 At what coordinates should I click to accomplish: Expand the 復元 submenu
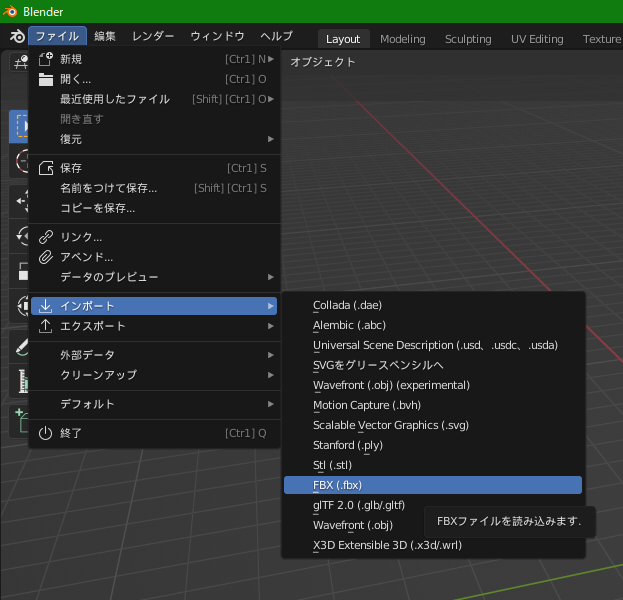point(154,139)
